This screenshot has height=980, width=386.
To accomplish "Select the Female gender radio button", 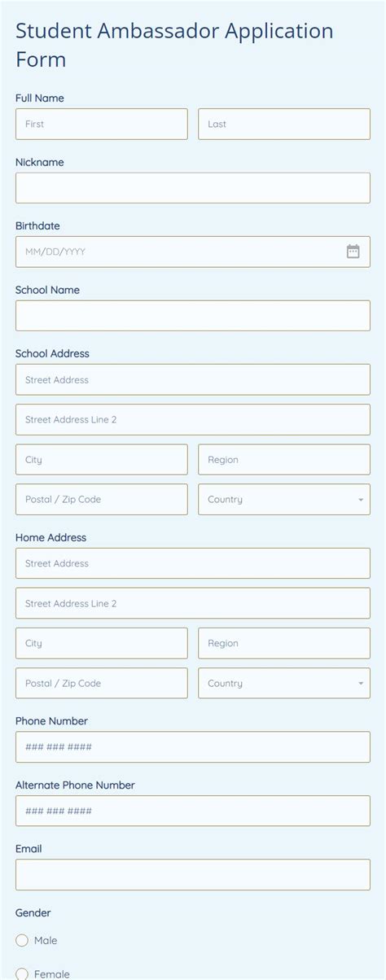I will coord(22,973).
